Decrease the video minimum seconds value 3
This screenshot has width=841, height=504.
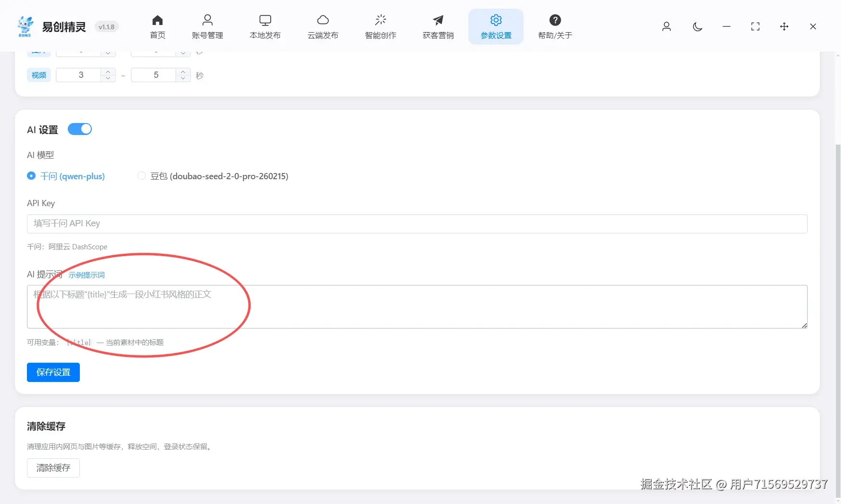[x=108, y=78]
